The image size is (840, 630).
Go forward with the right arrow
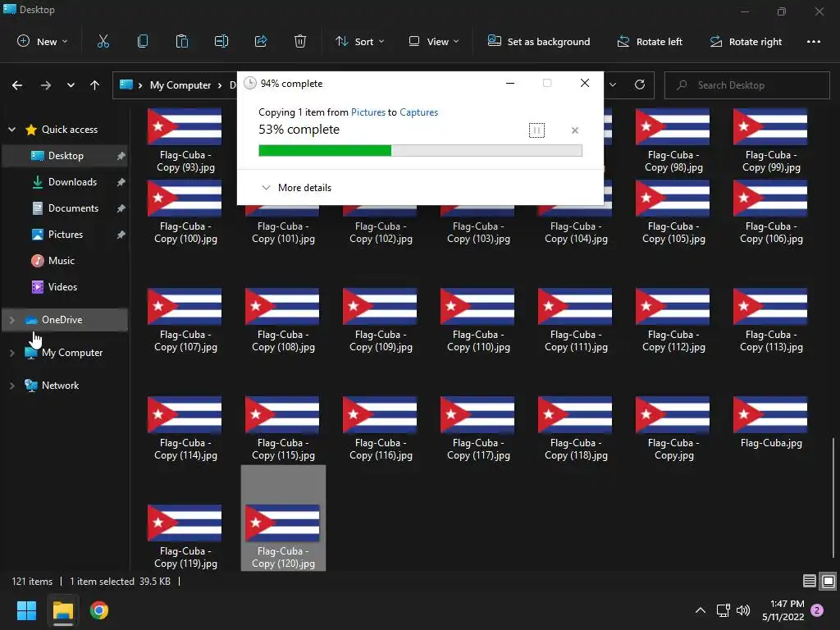pos(46,85)
